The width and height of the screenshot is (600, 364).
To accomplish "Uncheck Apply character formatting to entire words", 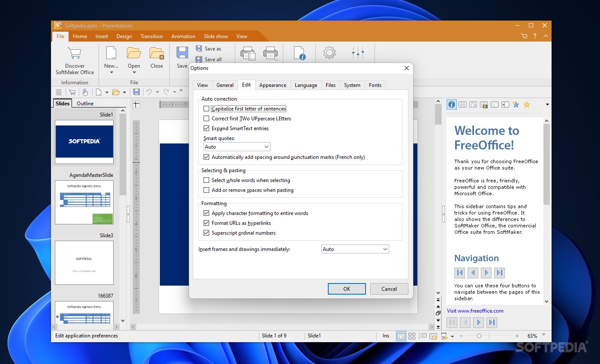I will tap(207, 213).
